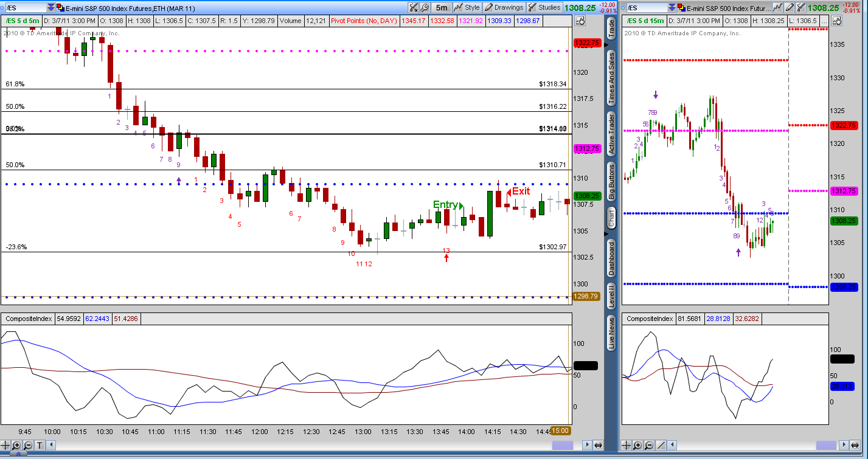
Task: Click the right chart's line-chart style icon
Action: (x=778, y=8)
